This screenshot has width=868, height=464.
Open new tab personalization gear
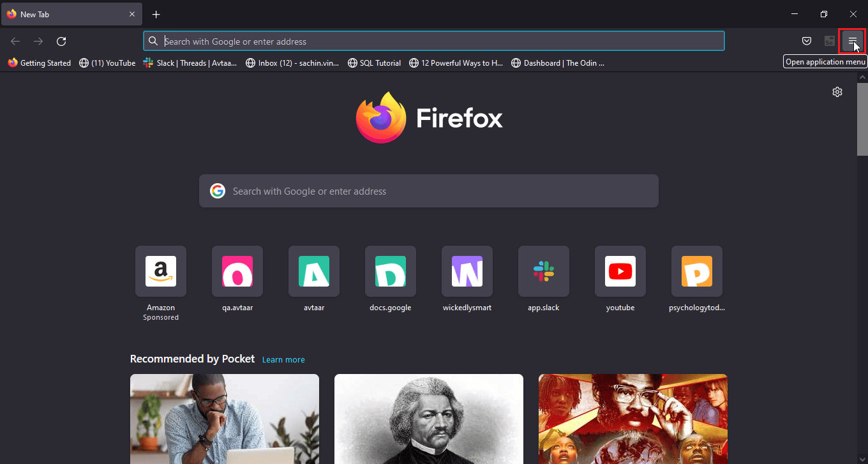tap(837, 92)
